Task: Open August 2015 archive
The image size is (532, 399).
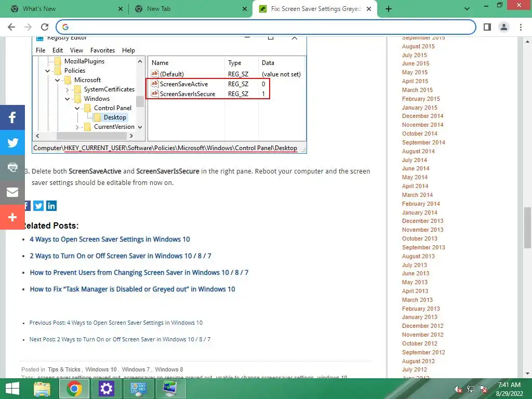Action: tap(418, 46)
